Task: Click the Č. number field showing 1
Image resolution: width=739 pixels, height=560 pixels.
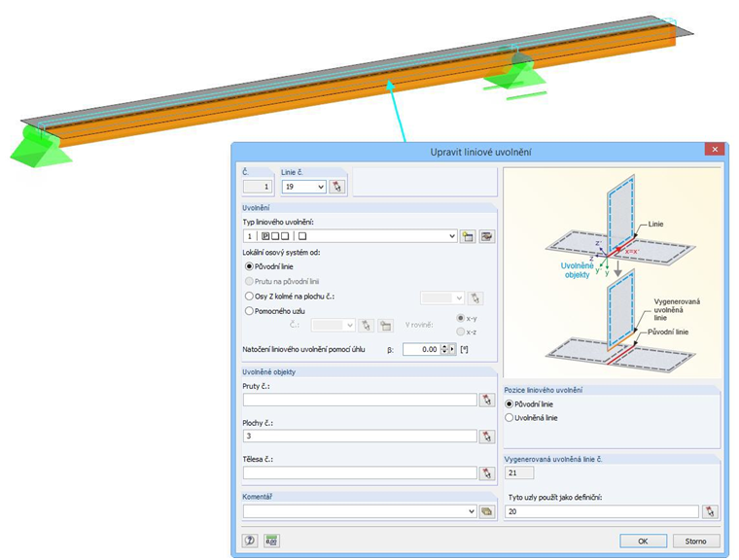Action: click(x=258, y=187)
